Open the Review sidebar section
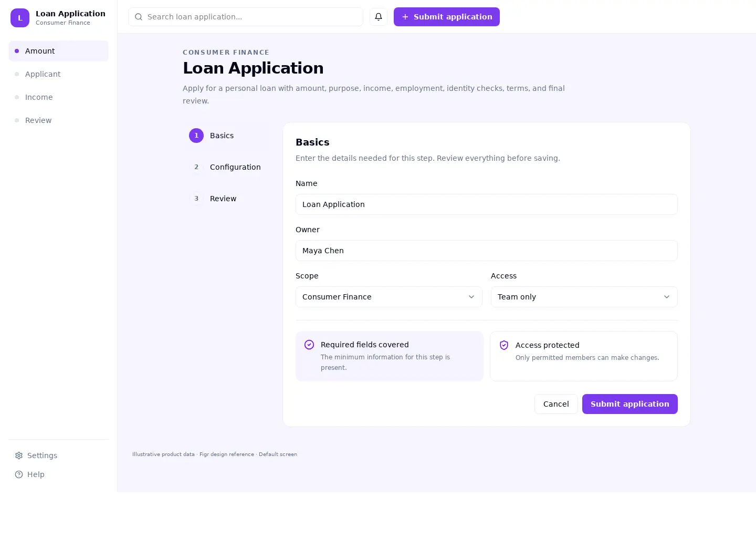The height and width of the screenshot is (538, 756). pos(59,120)
